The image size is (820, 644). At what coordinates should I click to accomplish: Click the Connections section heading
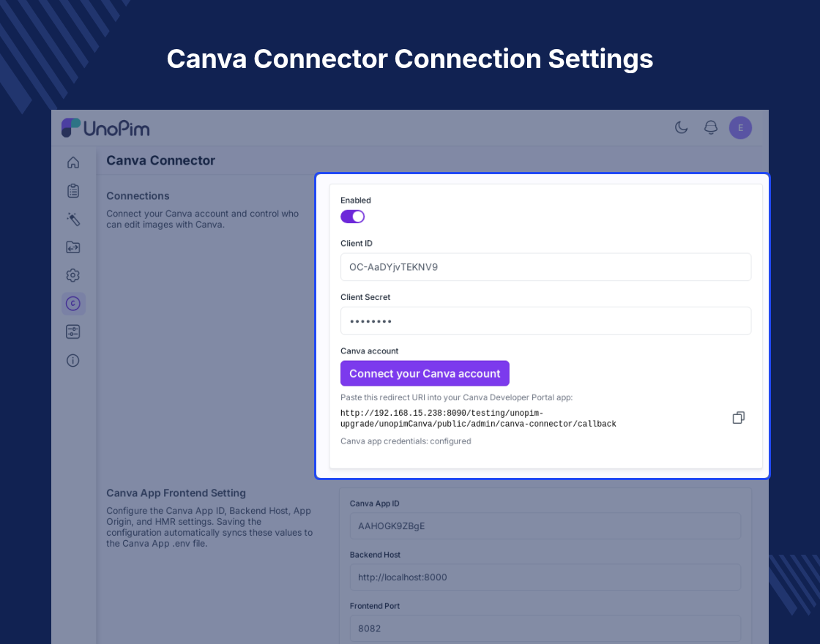(x=138, y=196)
